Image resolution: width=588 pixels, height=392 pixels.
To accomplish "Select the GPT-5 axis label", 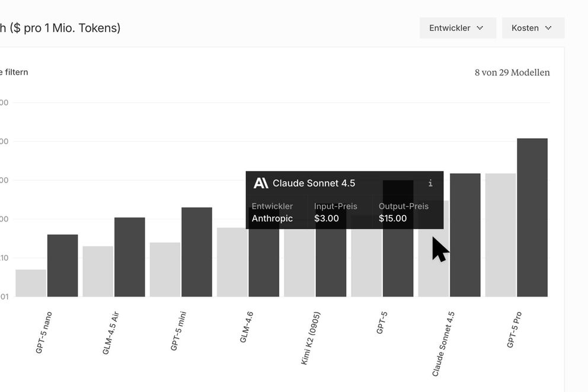I will point(382,323).
